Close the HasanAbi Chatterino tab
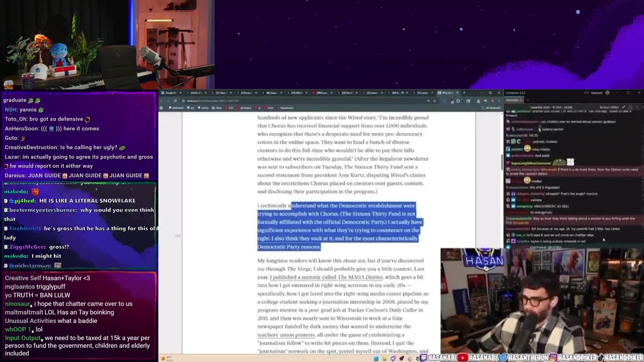Screen dimensions: 644x362 point(521,100)
